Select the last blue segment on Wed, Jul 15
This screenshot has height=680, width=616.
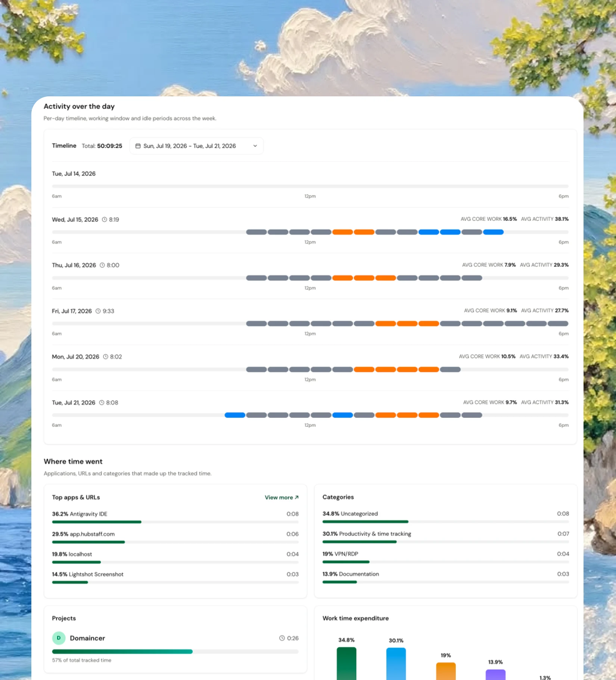coord(494,232)
